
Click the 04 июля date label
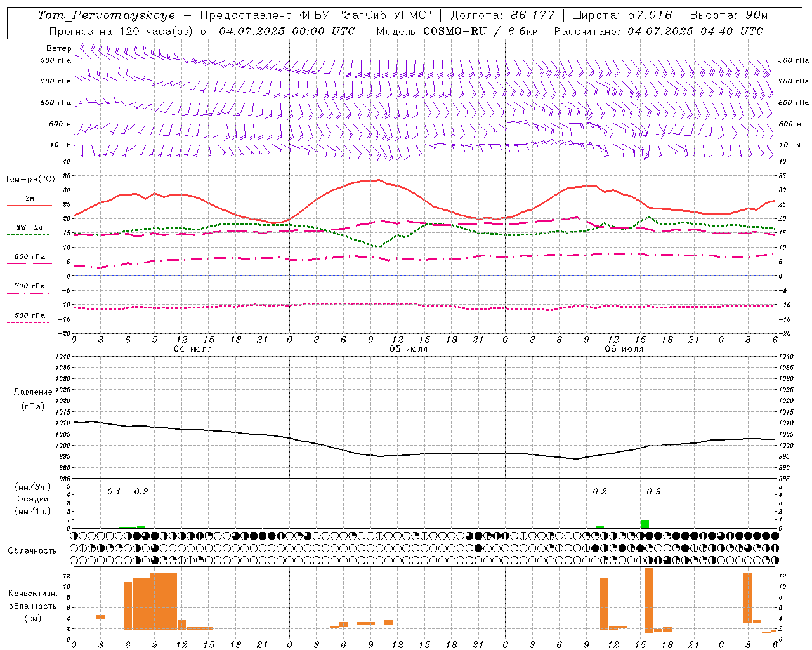point(193,349)
